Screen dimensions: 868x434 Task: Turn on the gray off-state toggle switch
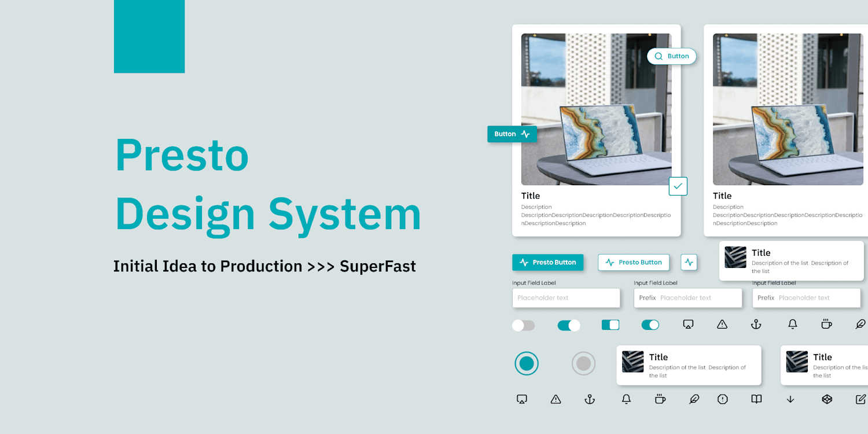coord(523,325)
